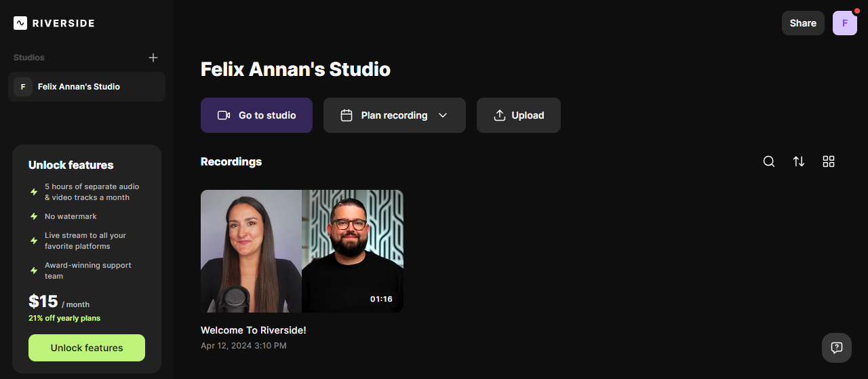Viewport: 868px width, 379px height.
Task: Open Felix Annan's Studio in sidebar
Action: [87, 87]
